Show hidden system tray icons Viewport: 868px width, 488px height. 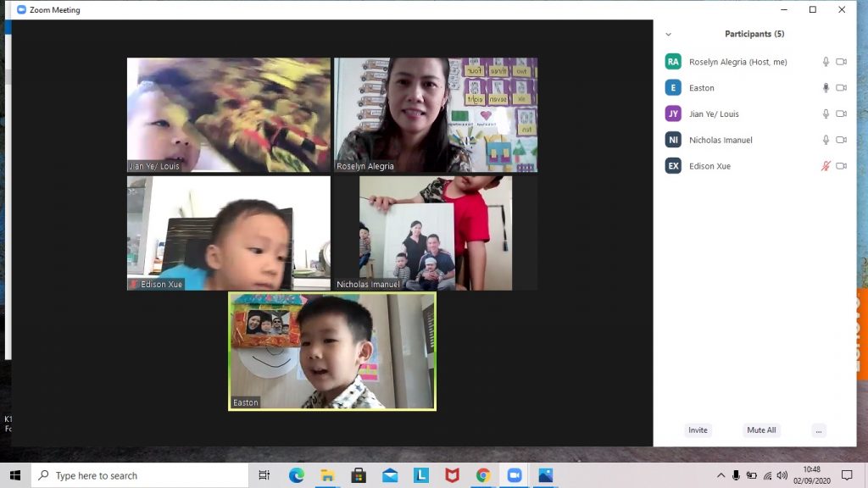721,475
